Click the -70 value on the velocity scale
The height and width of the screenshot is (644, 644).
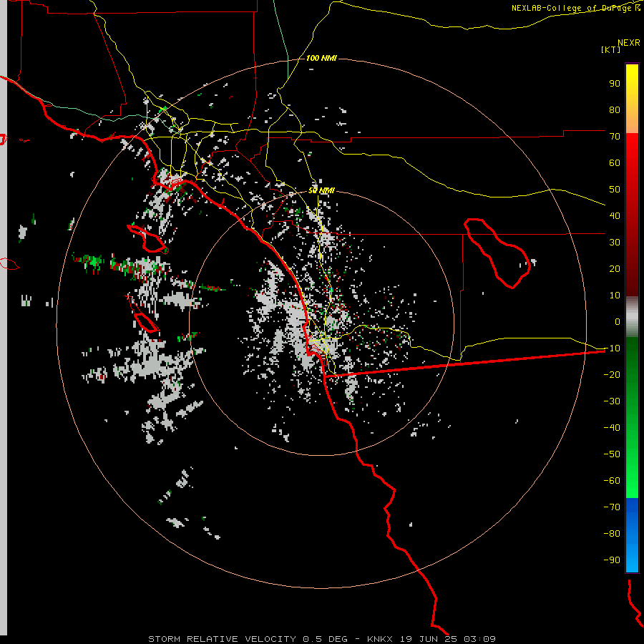click(x=612, y=507)
